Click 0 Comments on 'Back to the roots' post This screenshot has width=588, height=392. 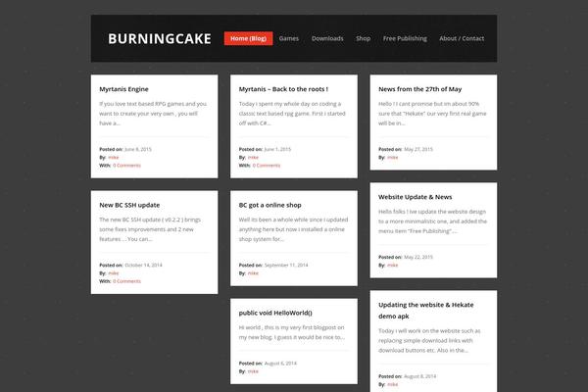pyautogui.click(x=267, y=165)
